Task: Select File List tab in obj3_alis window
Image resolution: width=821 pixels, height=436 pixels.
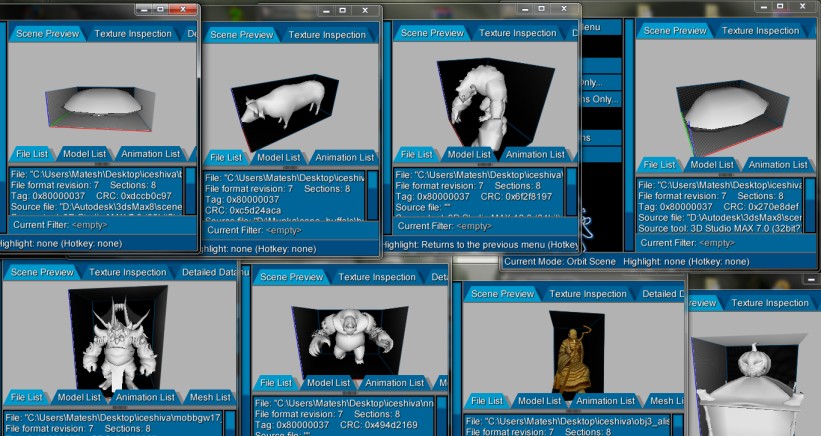Action: (x=486, y=401)
